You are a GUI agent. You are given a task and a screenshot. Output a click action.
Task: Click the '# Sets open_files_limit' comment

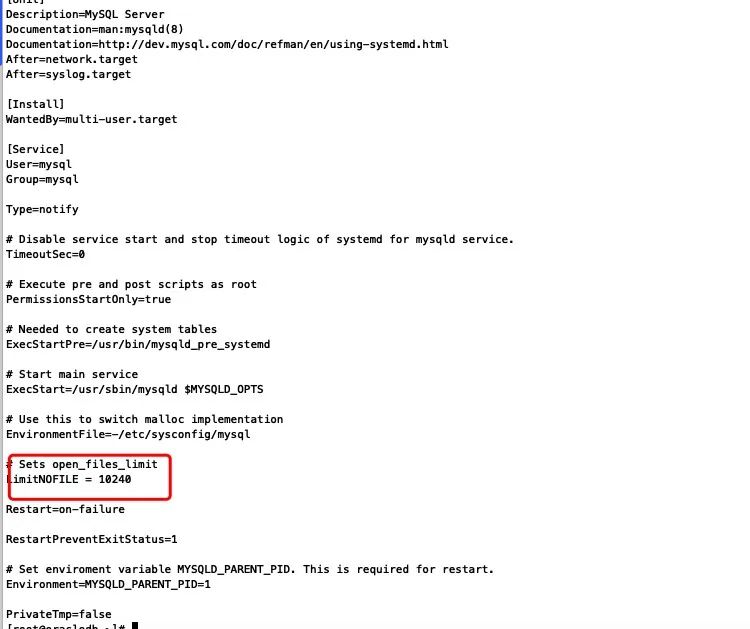tap(82, 464)
